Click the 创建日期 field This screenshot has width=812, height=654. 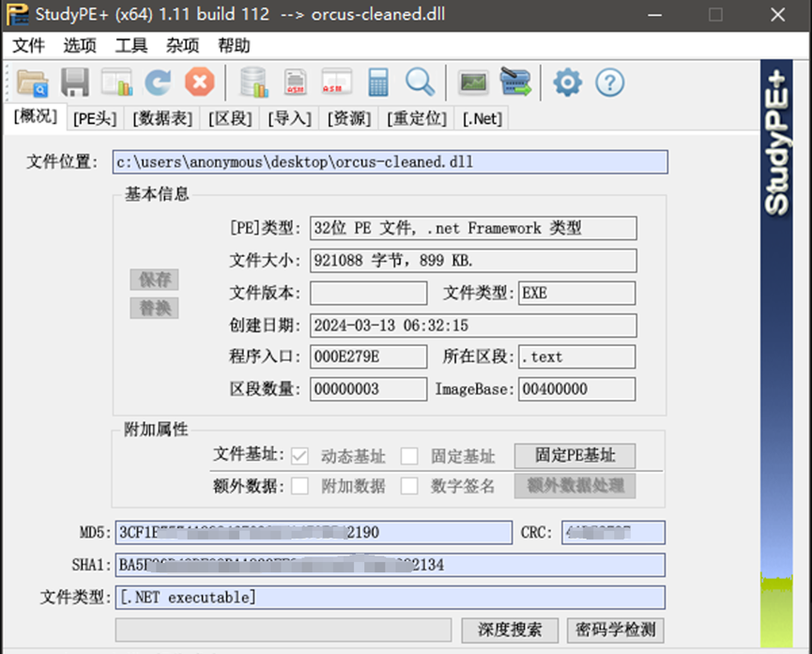(473, 326)
